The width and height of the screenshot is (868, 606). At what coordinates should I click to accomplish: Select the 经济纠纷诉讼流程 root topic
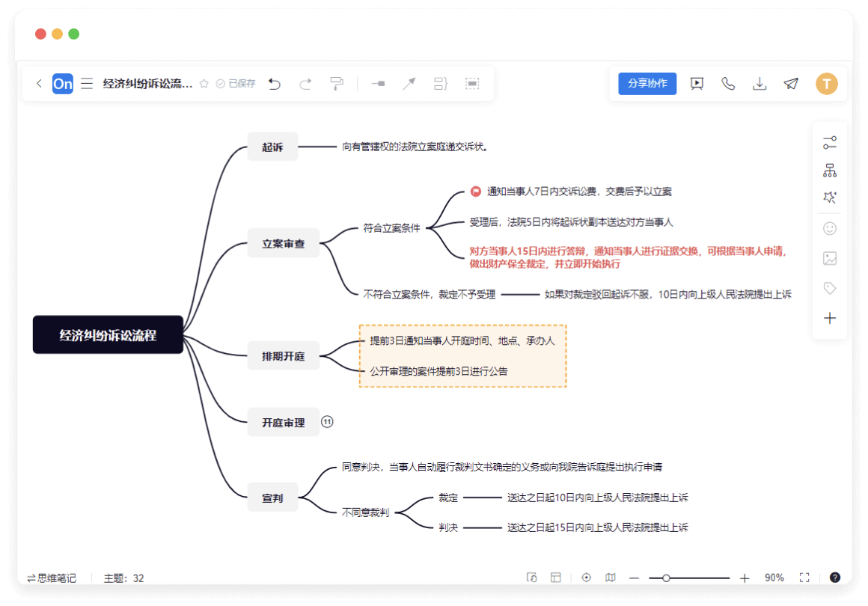(x=108, y=334)
